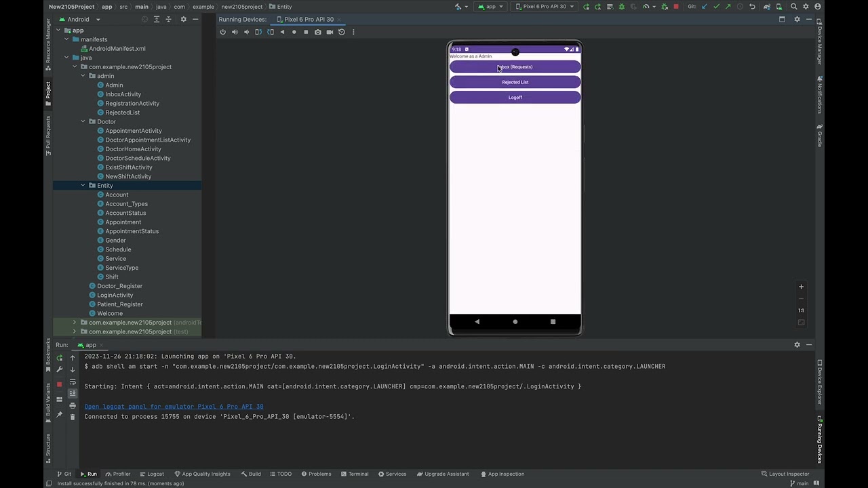Toggle soft-wrap in Run console
Viewport: 868px width, 488px height.
coord(73,382)
